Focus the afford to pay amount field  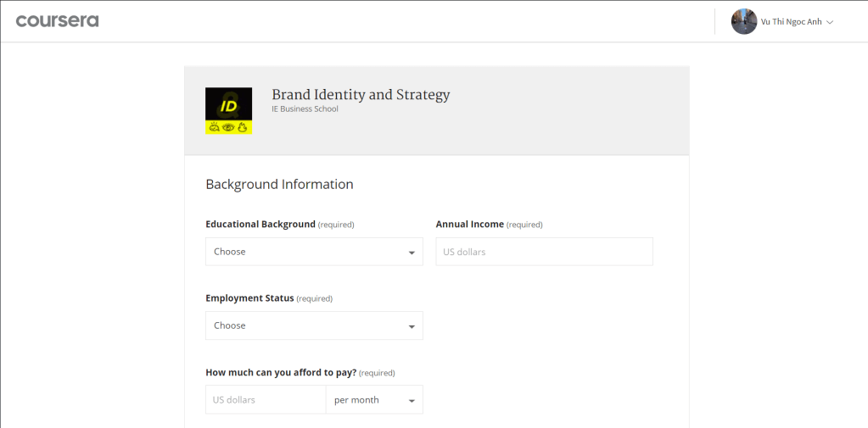click(x=265, y=400)
